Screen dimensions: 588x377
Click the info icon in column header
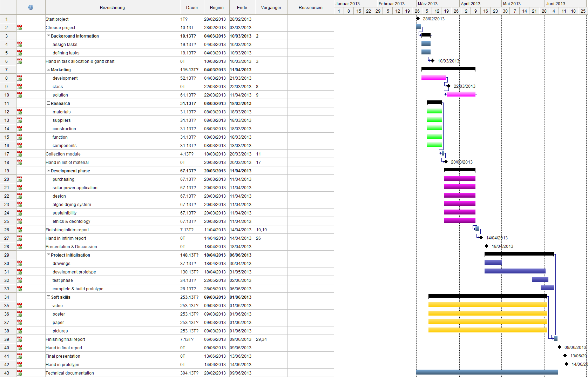point(31,7)
